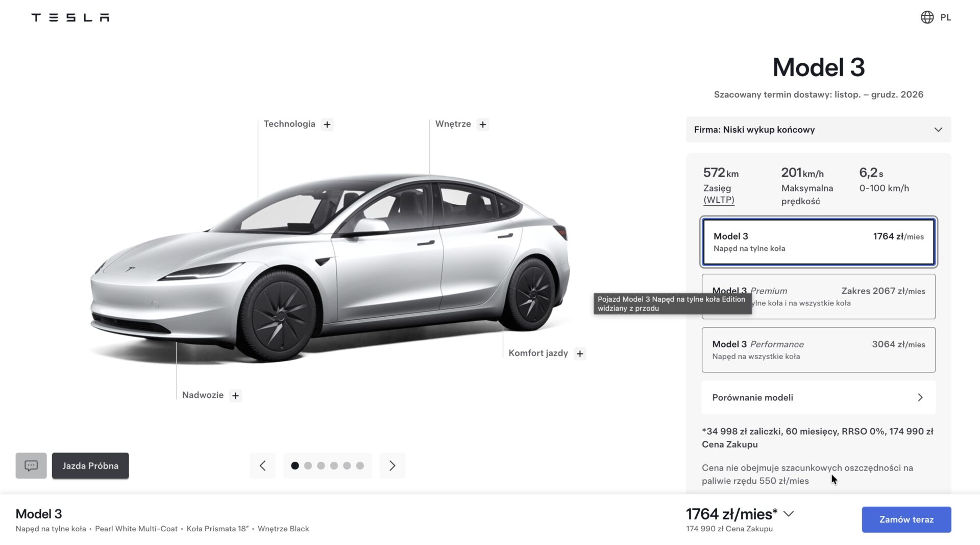The height and width of the screenshot is (545, 980).
Task: Open Porównanie modeli comparison
Action: click(818, 397)
